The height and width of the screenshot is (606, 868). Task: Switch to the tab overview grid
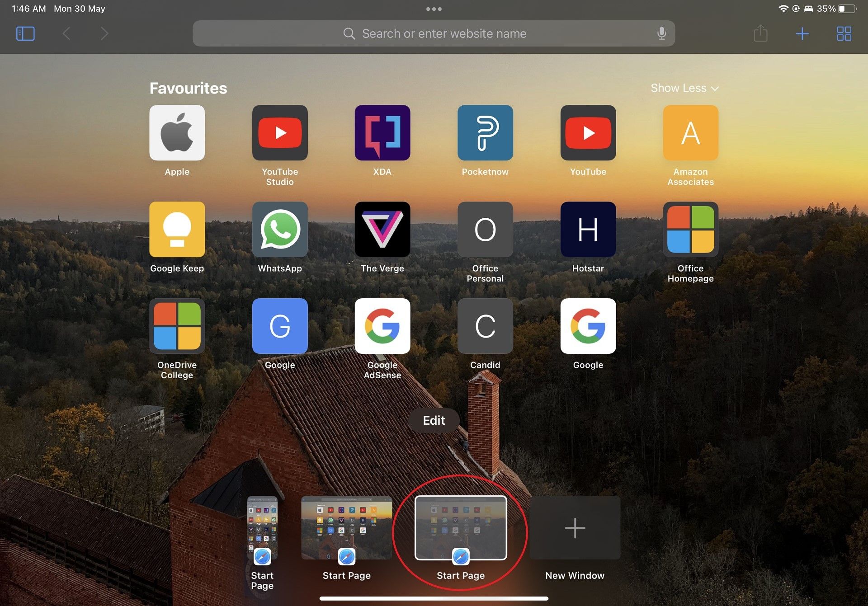pos(844,33)
